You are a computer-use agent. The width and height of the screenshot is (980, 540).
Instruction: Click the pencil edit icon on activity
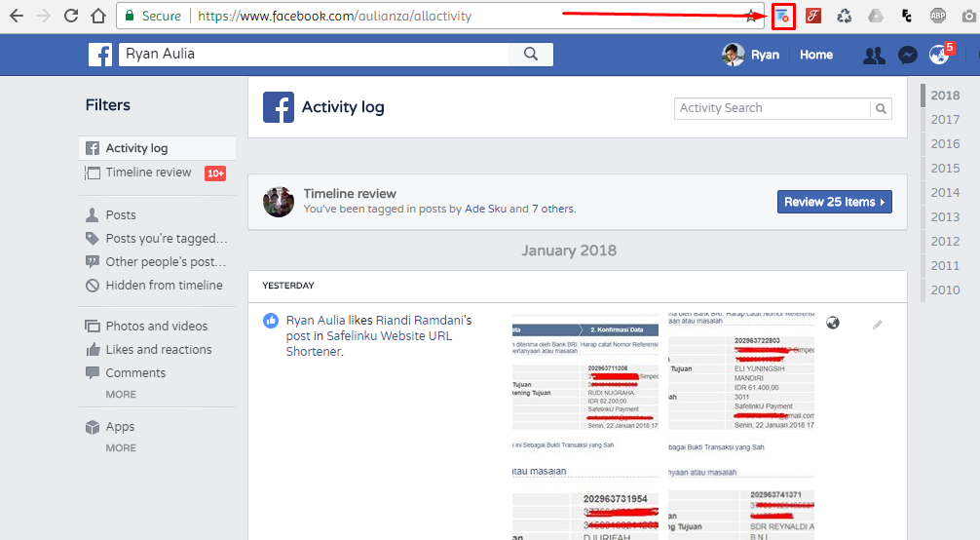[x=878, y=325]
